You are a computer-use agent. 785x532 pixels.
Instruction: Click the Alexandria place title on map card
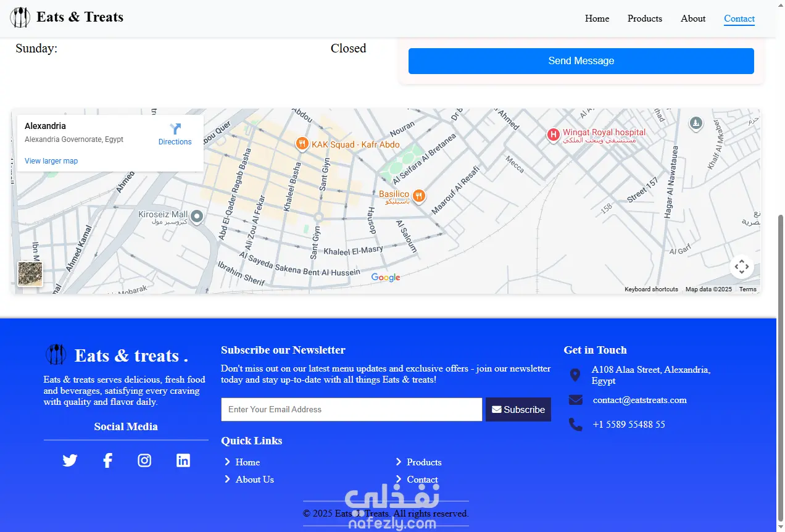coord(45,126)
